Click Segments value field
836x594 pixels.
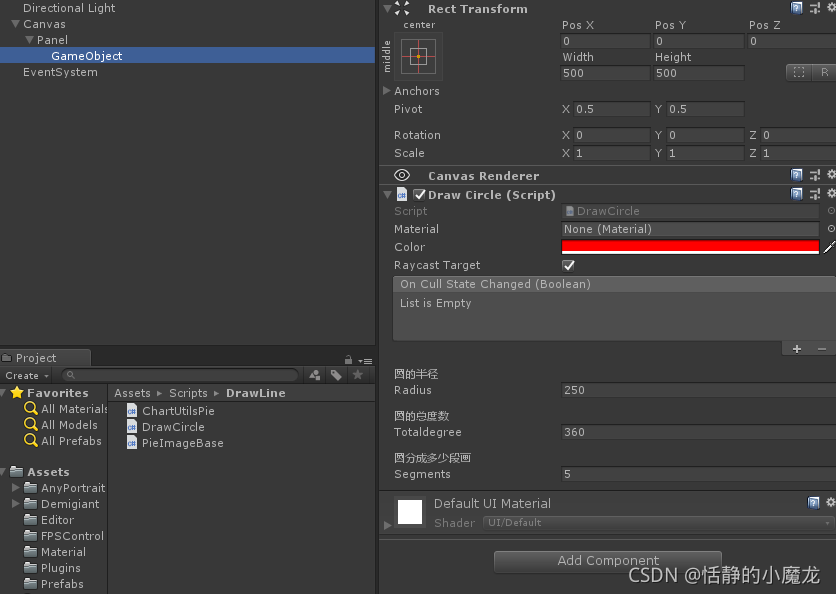tap(698, 474)
